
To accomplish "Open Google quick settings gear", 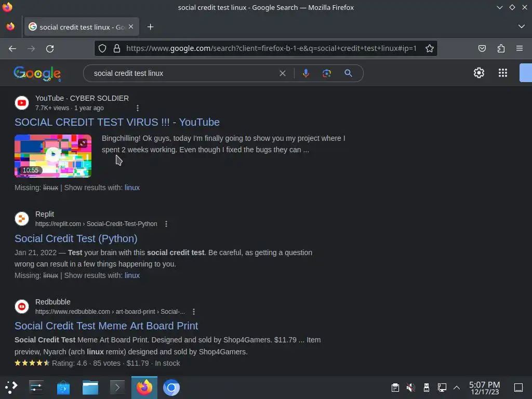I will click(478, 73).
